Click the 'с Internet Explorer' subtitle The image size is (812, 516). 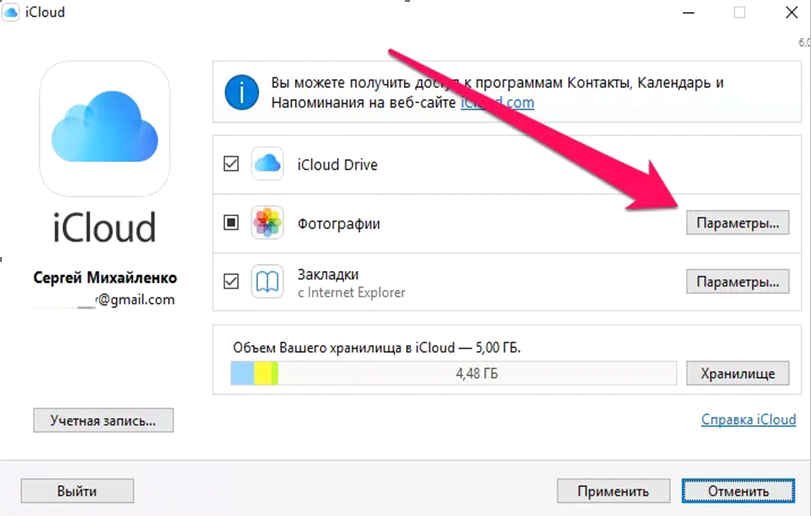coord(351,293)
